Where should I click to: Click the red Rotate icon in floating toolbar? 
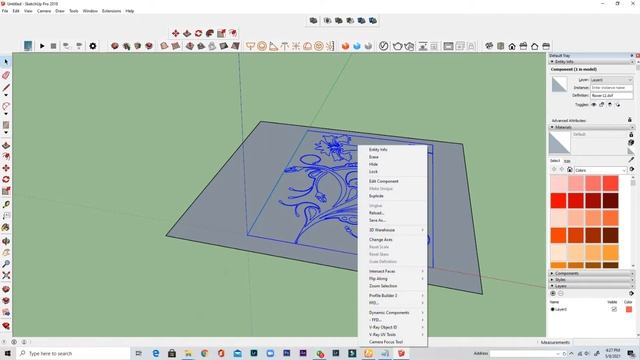tap(198, 33)
